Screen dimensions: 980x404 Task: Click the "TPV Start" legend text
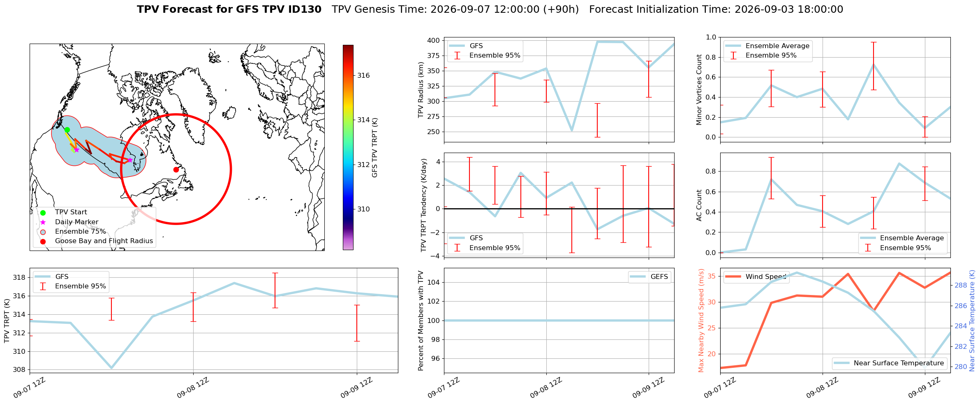pos(71,212)
